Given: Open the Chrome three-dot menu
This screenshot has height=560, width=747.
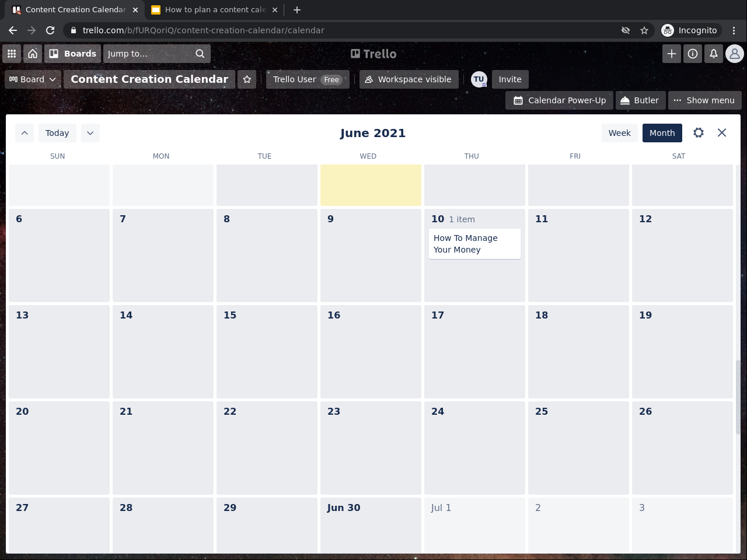Looking at the screenshot, I should click(734, 30).
